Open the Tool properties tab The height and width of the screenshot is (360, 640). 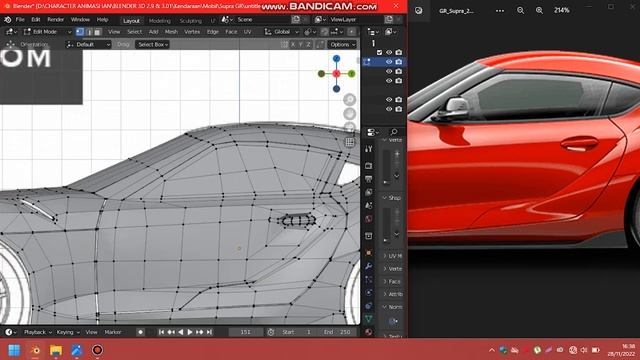pos(369,149)
